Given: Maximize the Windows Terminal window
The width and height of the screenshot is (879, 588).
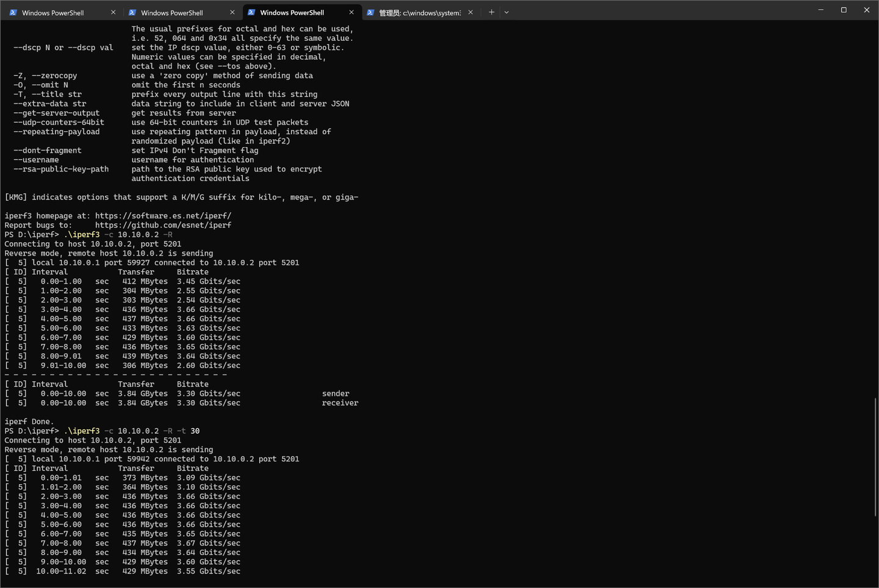Looking at the screenshot, I should tap(844, 10).
